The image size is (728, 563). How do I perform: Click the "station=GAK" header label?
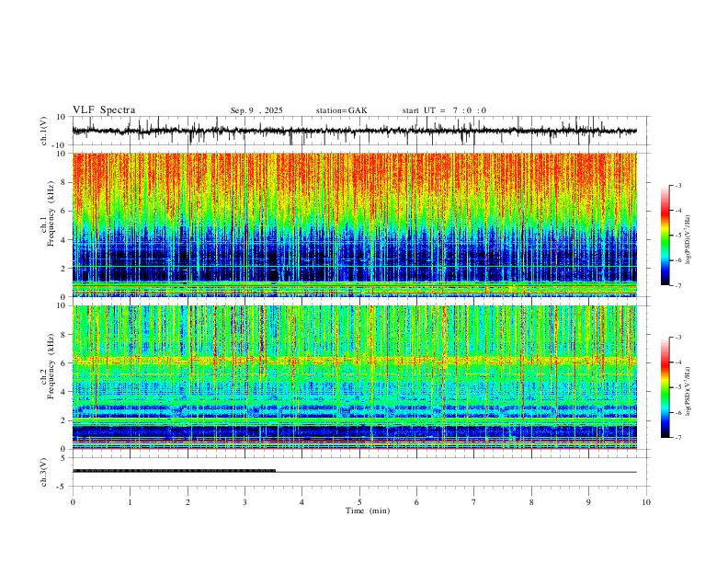point(341,110)
